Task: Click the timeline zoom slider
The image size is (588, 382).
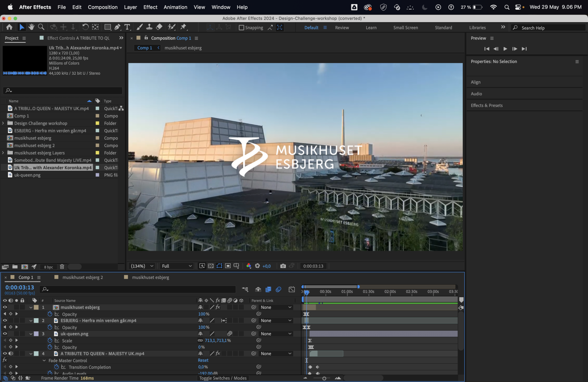Action: (324, 378)
